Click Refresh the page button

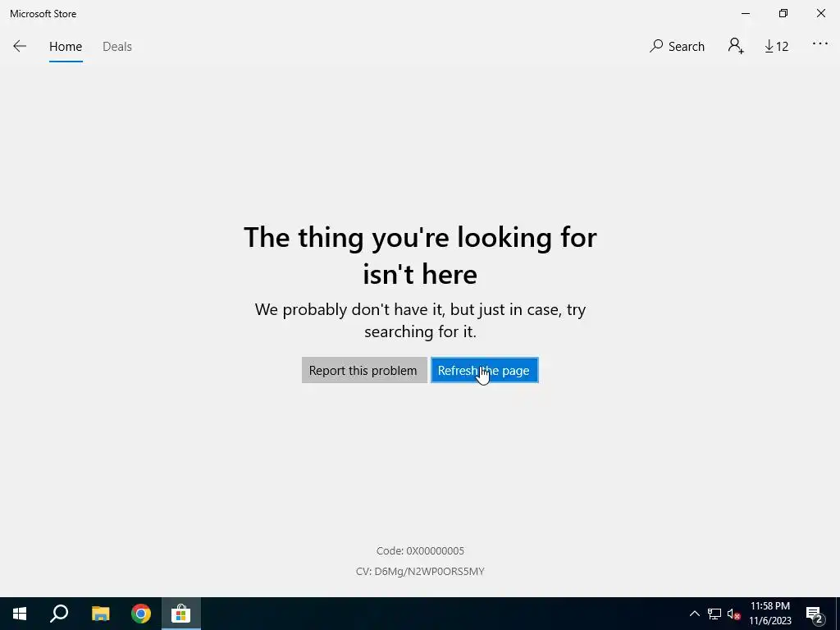click(x=484, y=370)
